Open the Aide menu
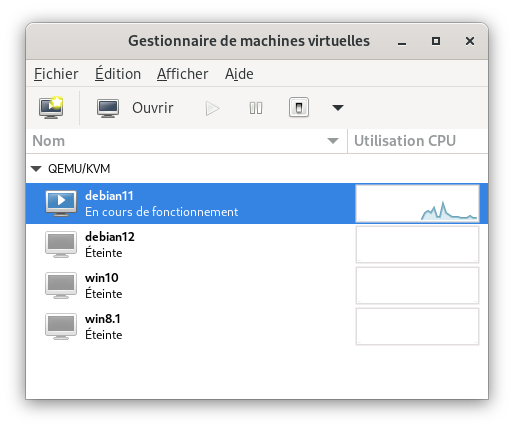The width and height of the screenshot is (514, 428). pos(239,74)
